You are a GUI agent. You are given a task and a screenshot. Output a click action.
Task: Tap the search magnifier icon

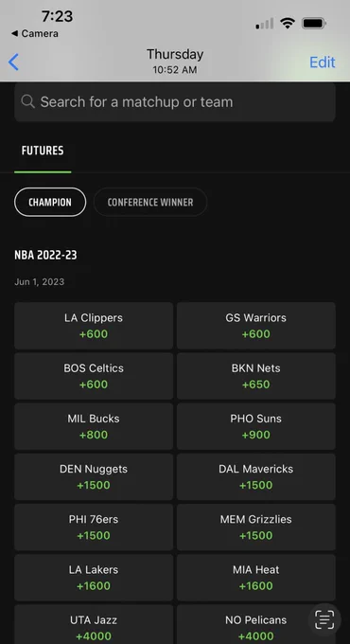[x=27, y=101]
